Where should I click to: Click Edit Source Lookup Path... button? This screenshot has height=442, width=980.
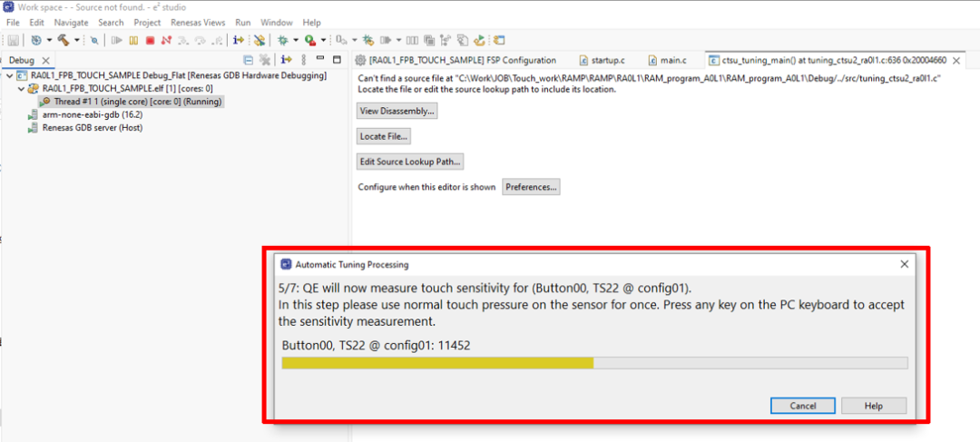click(410, 162)
